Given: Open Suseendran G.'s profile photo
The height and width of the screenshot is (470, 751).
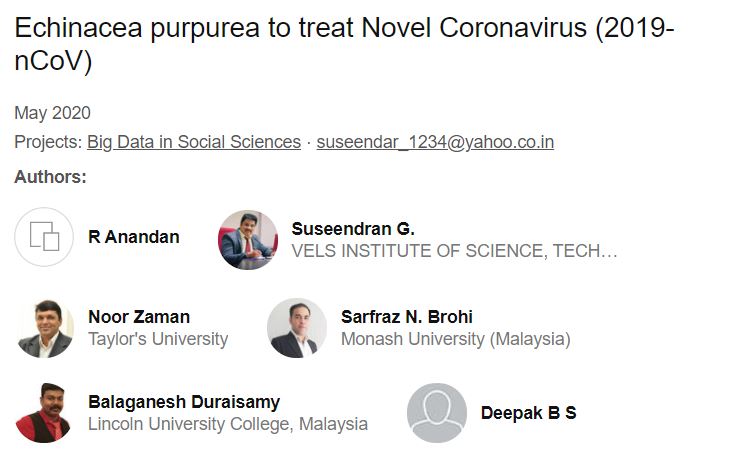Looking at the screenshot, I should coord(247,240).
